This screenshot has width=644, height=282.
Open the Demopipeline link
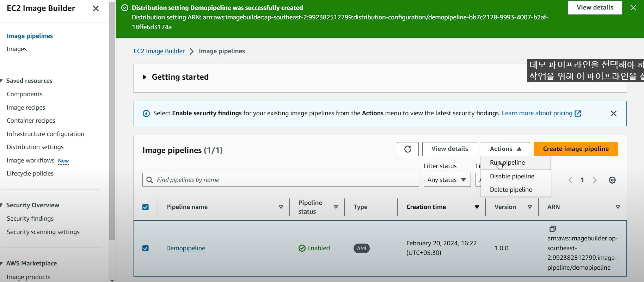click(186, 248)
